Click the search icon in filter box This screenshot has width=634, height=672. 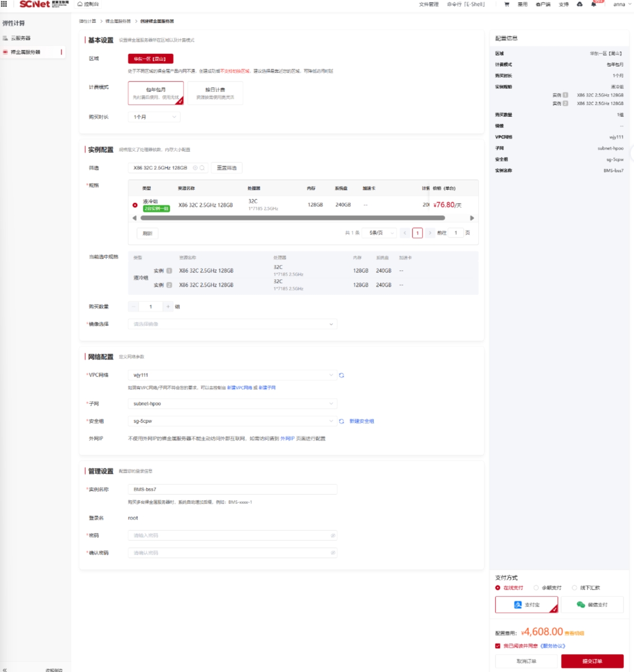202,168
